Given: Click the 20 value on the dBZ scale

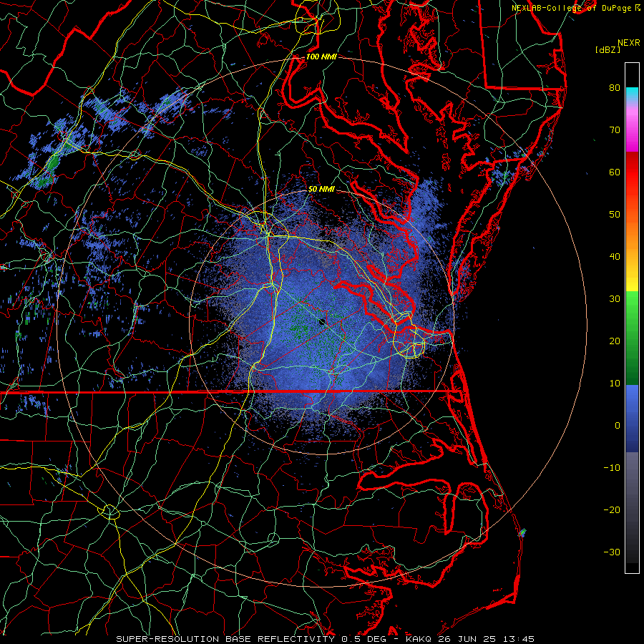Looking at the screenshot, I should pos(615,341).
